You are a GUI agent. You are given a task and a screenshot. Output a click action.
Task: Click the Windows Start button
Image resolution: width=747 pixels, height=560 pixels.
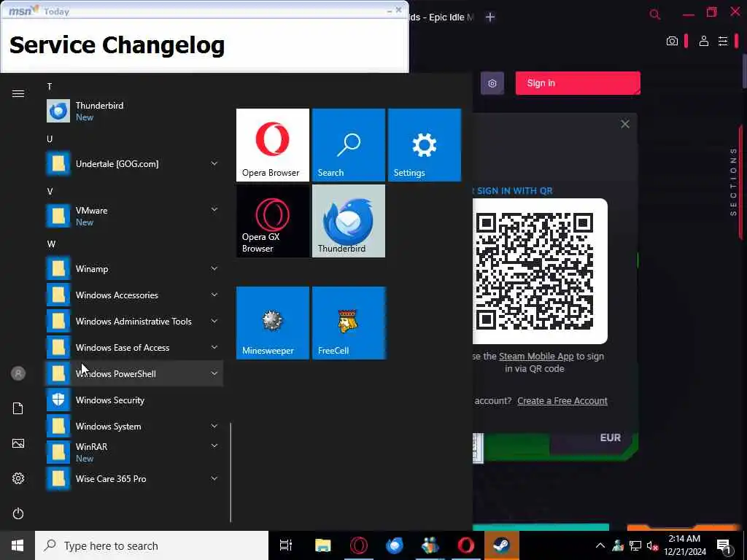click(x=18, y=545)
